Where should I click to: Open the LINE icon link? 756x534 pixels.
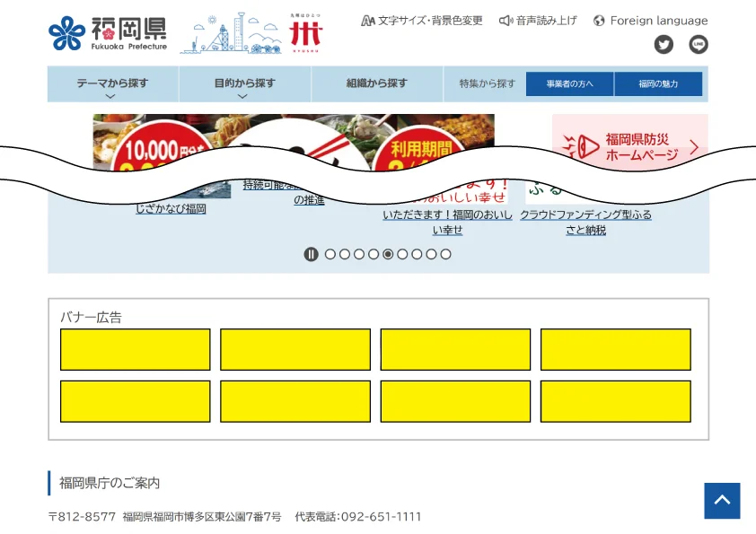click(x=698, y=44)
